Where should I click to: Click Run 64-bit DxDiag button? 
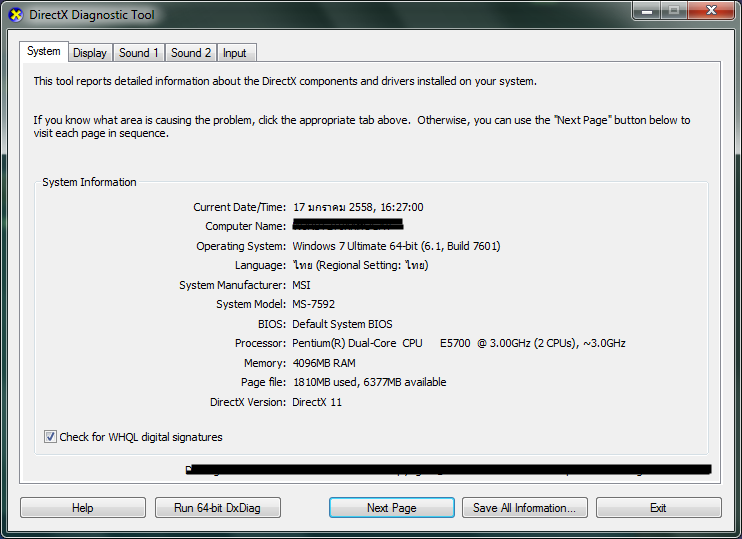click(218, 508)
